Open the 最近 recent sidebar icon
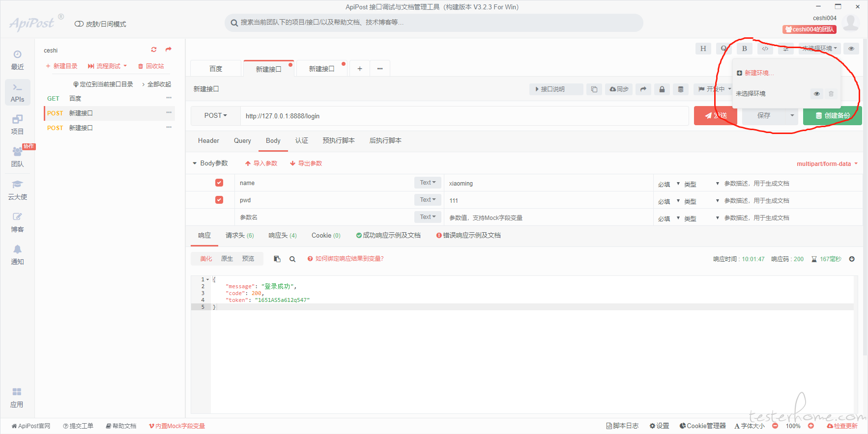The image size is (868, 434). (x=17, y=60)
